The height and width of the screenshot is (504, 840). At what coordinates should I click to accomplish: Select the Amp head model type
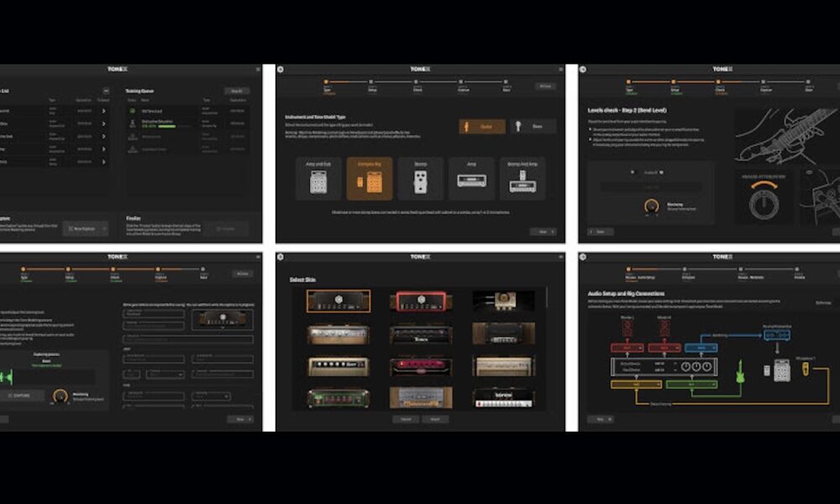[x=471, y=178]
